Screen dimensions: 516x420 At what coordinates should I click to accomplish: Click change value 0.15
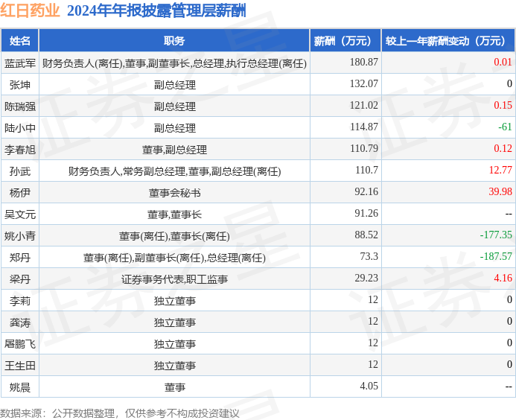[503, 105]
